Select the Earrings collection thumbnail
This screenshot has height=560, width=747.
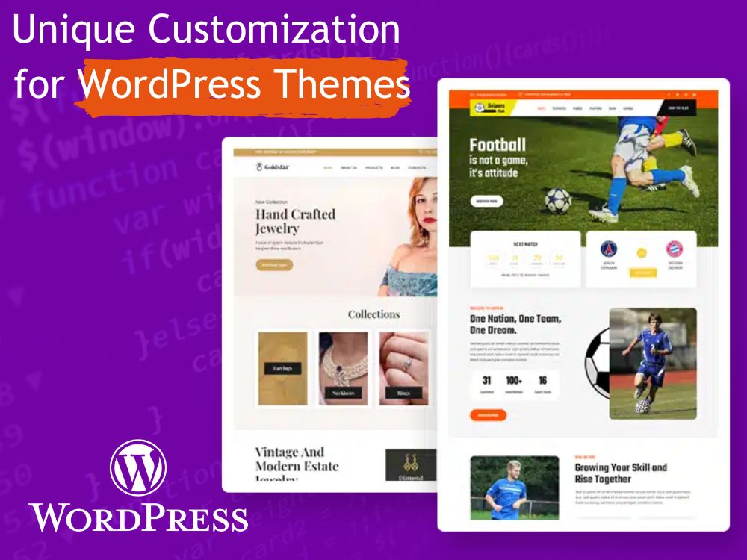(x=282, y=368)
